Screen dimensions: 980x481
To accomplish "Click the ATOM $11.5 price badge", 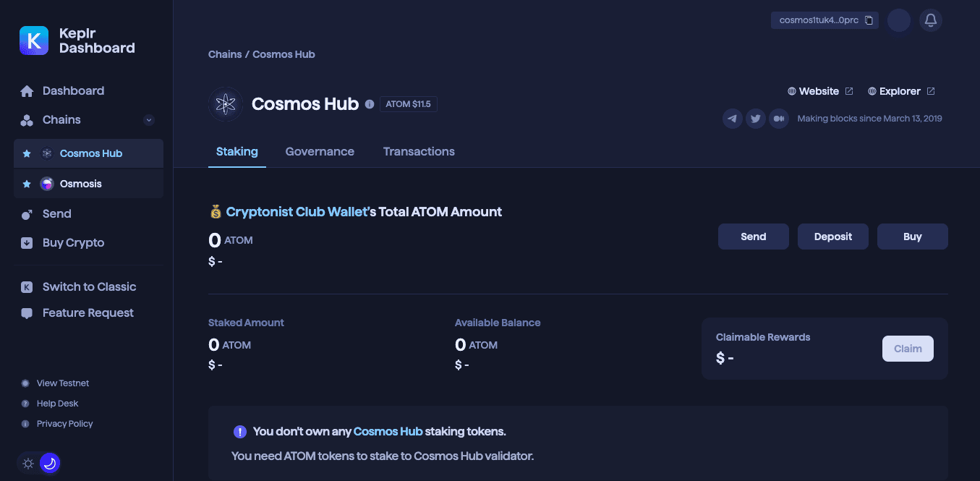I will coord(408,104).
